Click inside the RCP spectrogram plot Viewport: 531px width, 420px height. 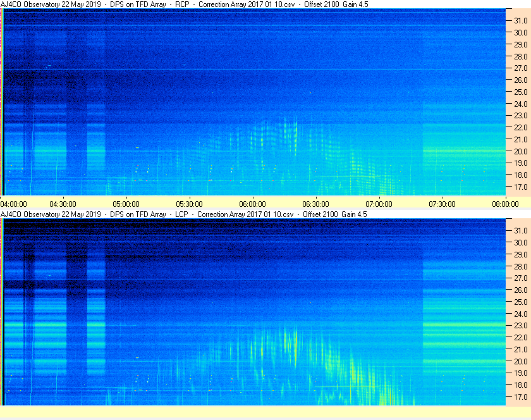tap(253, 102)
